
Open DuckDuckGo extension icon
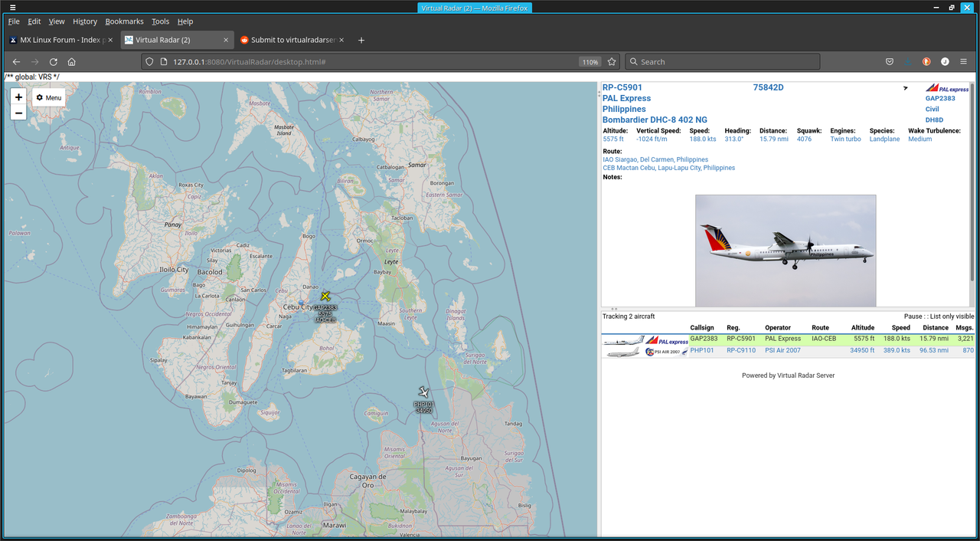point(926,62)
